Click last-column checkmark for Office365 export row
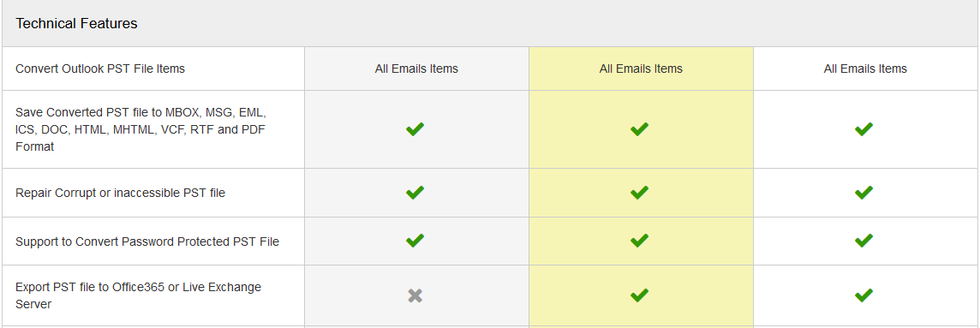The width and height of the screenshot is (980, 328). point(863,295)
